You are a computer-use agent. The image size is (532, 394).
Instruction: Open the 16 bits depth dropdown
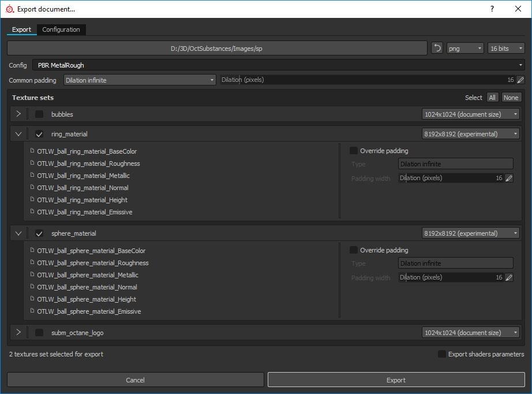506,48
